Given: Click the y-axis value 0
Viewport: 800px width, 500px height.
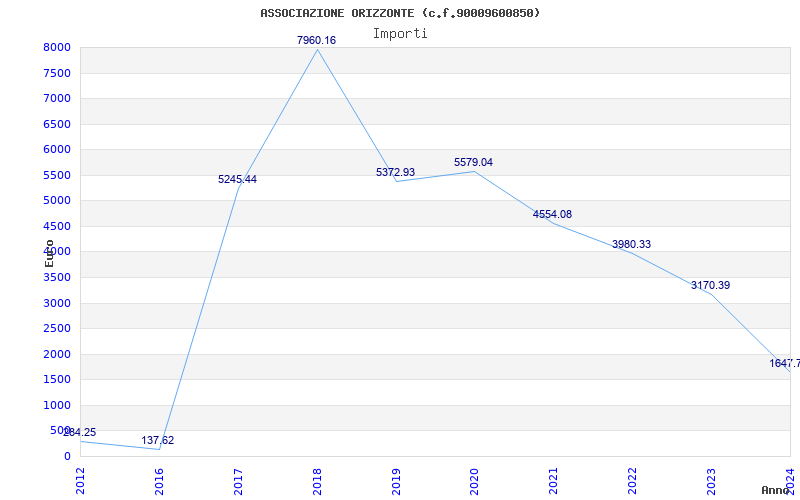Looking at the screenshot, I should coord(67,457).
